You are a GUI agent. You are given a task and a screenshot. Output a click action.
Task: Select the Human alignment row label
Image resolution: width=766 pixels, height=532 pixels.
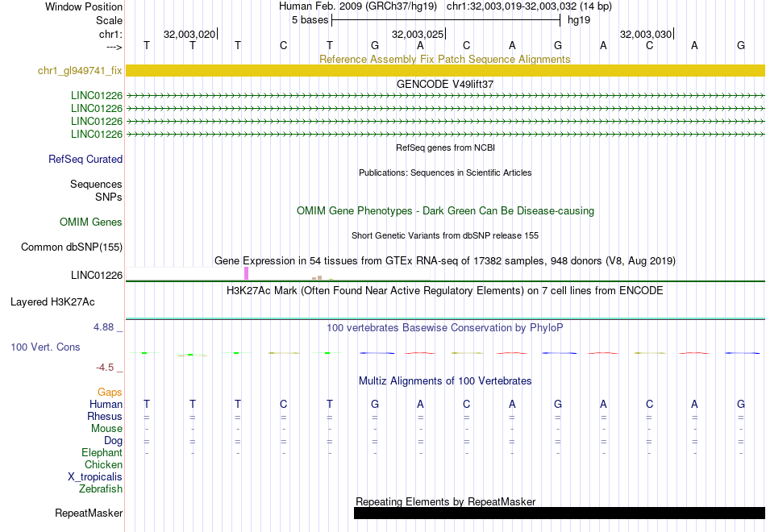(x=106, y=405)
